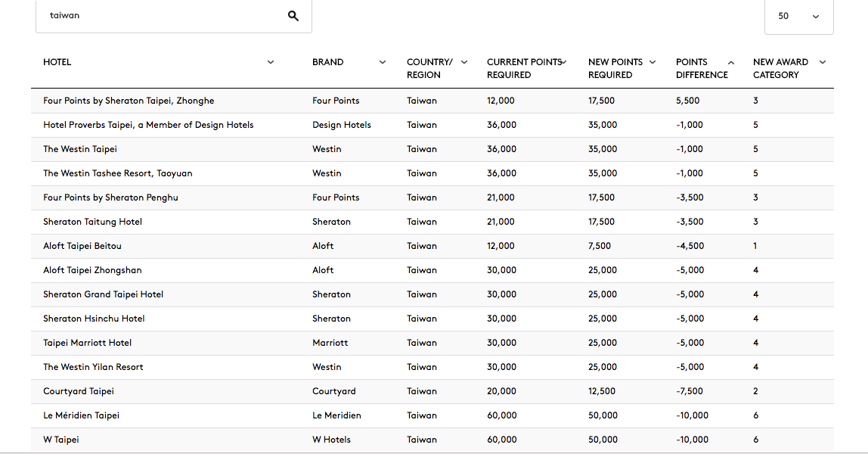
Task: Select 'Courtyard Taipei' hotel name
Action: tap(79, 391)
